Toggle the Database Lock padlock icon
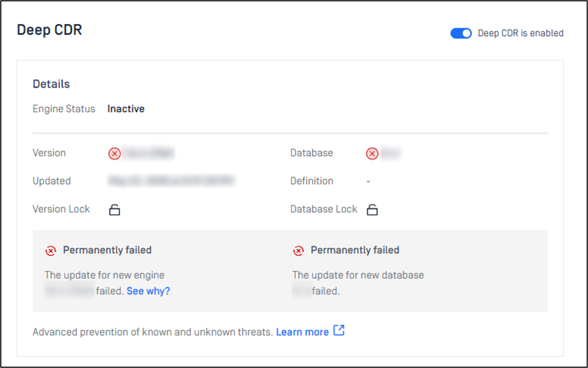This screenshot has width=588, height=368. tap(372, 210)
